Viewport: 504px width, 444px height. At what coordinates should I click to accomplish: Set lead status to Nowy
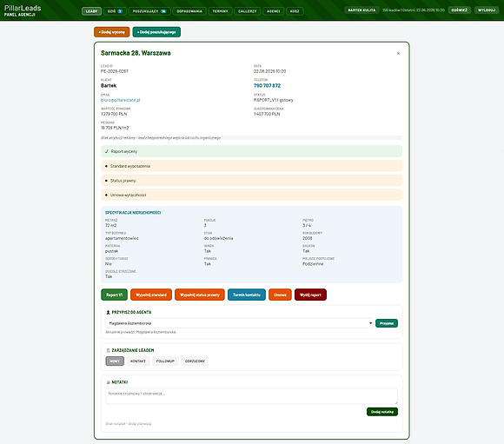click(x=115, y=361)
